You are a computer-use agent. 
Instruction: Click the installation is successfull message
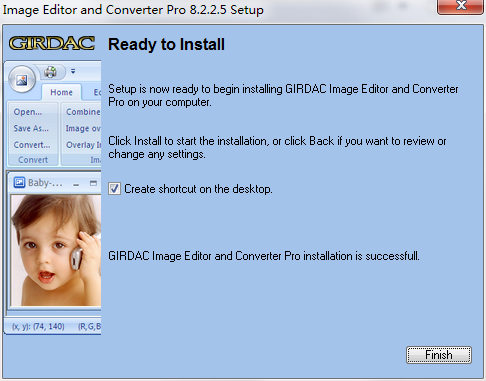264,256
